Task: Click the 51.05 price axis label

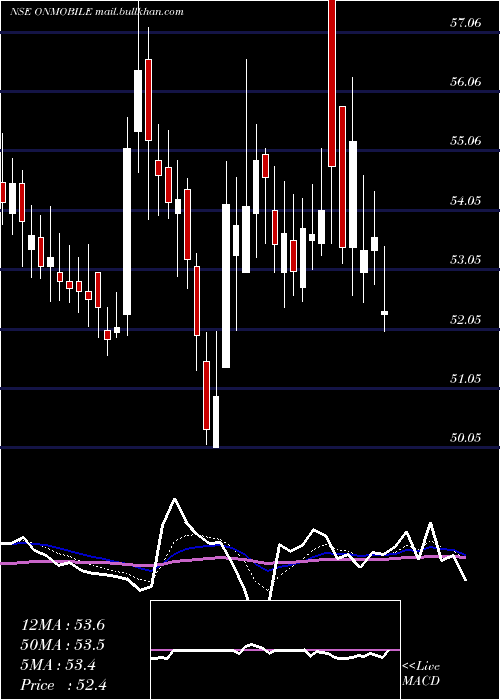Action: coord(466,378)
